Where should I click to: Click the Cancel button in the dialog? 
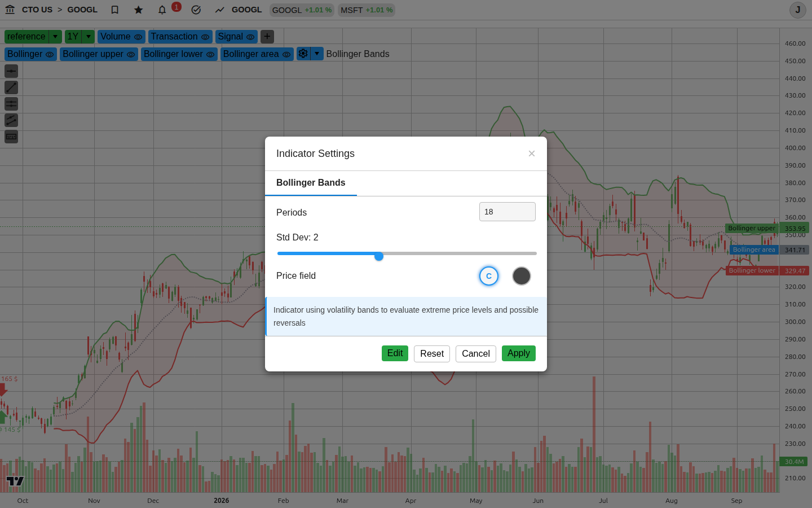pos(476,354)
